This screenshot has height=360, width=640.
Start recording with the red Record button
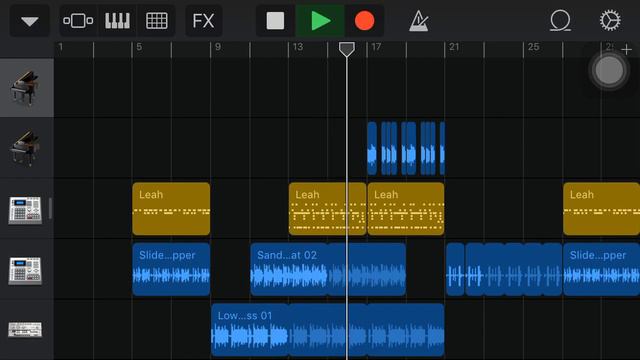(364, 21)
